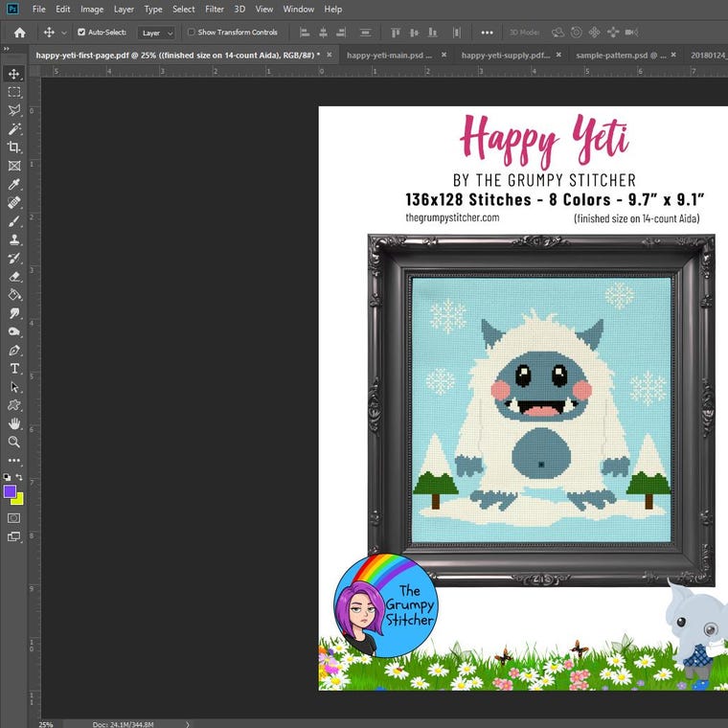Select the Pen tool
The image size is (728, 728).
click(14, 350)
